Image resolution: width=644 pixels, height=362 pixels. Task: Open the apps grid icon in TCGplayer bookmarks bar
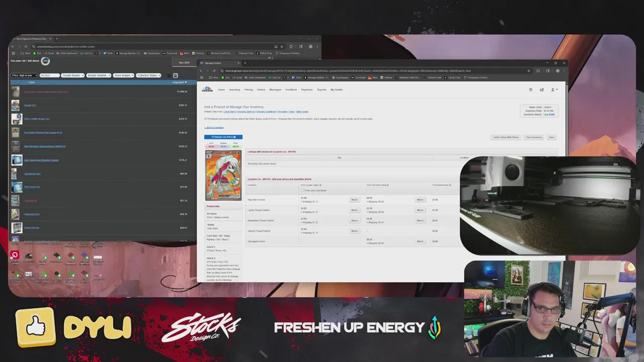(201, 77)
